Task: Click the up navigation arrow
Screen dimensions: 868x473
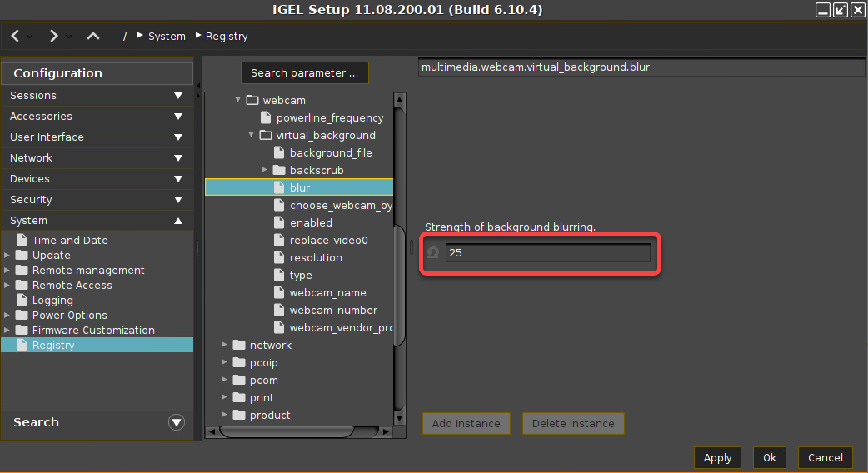Action: coord(93,36)
